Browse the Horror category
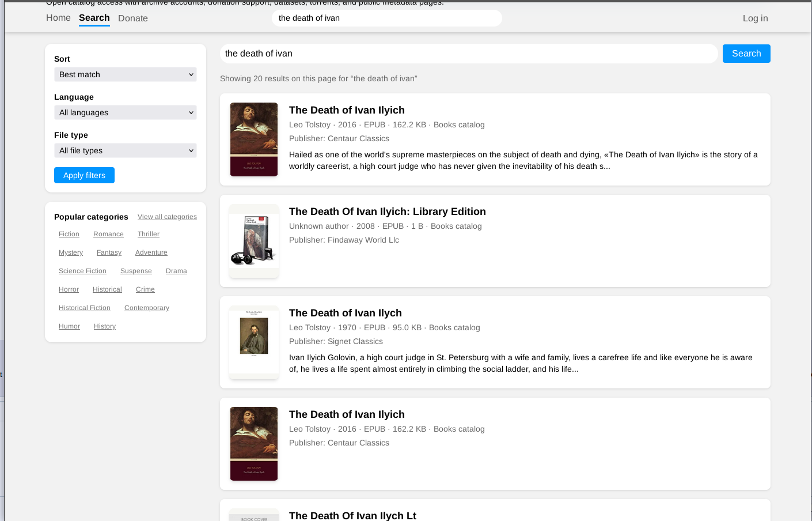This screenshot has width=812, height=521. point(69,289)
